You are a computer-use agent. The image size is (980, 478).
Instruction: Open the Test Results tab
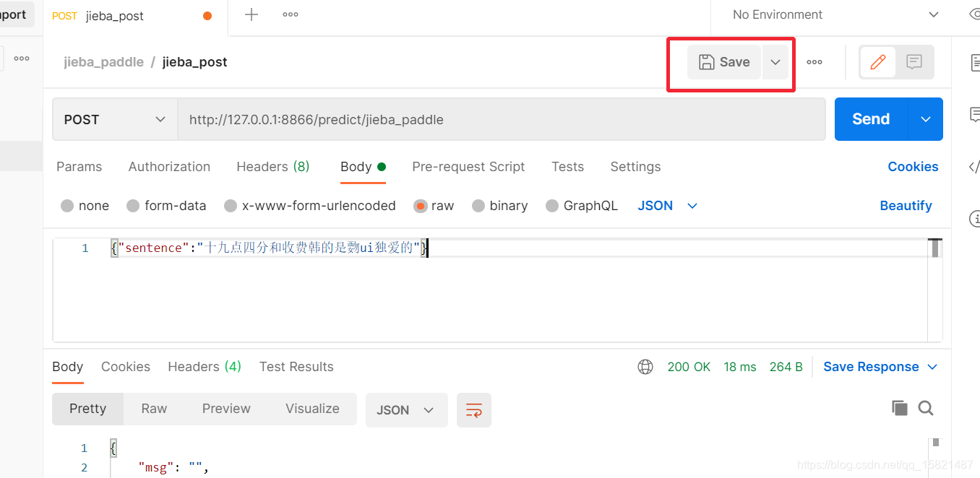tap(296, 367)
